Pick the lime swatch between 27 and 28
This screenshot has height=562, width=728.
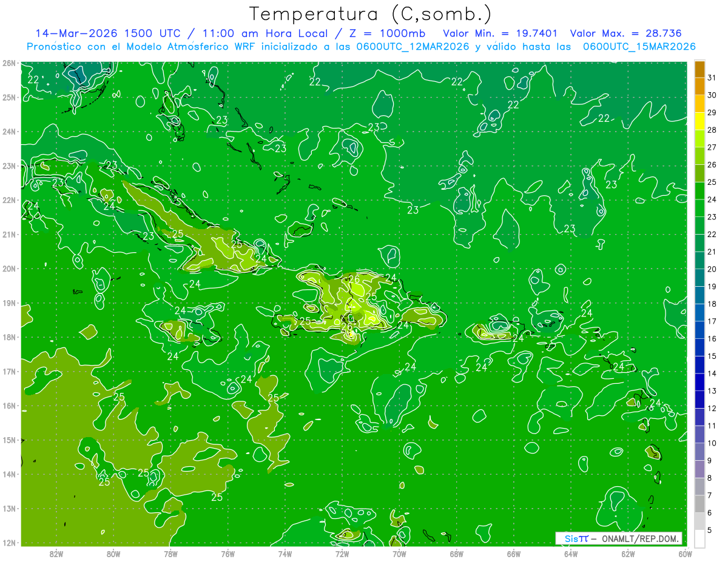[x=699, y=139]
